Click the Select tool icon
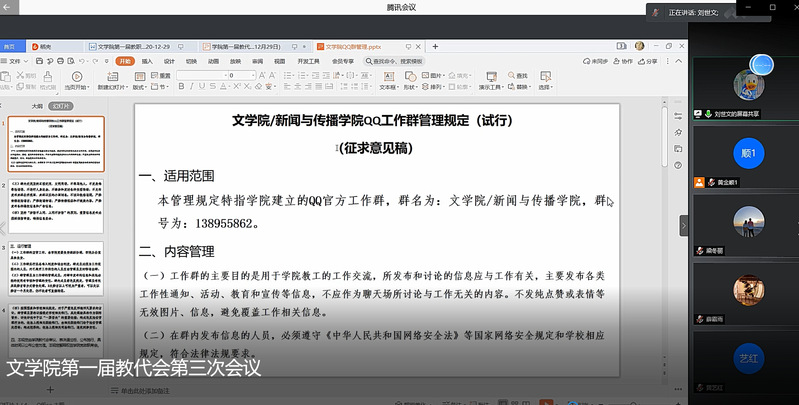Viewport: 799px width, 405px height. pos(545,77)
